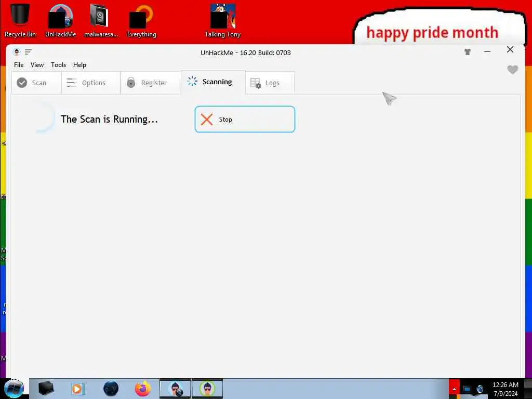532x399 pixels.
Task: Open the Logs tab
Action: (270, 83)
